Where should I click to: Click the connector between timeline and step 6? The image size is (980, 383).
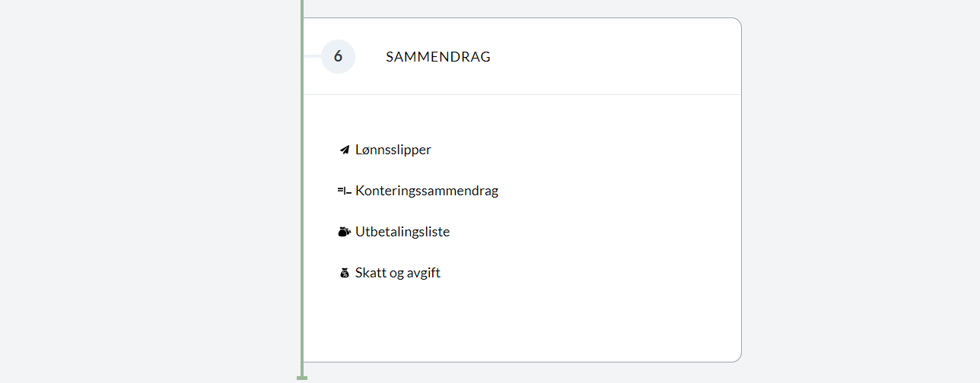[x=313, y=56]
